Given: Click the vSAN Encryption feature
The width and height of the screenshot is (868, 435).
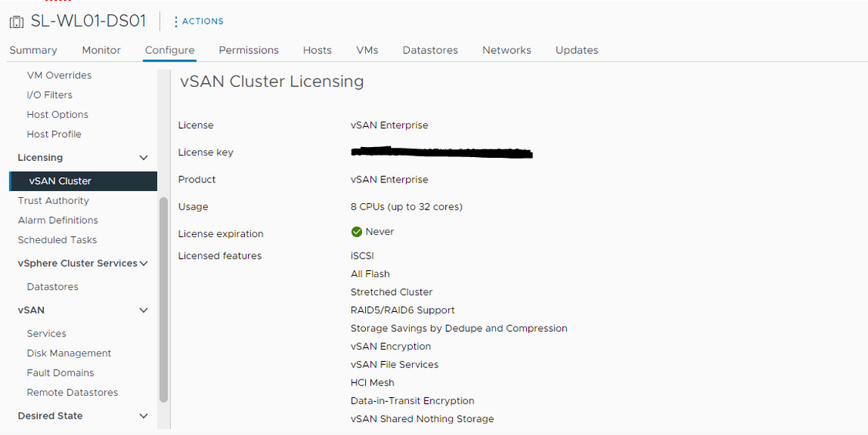Looking at the screenshot, I should click(390, 346).
